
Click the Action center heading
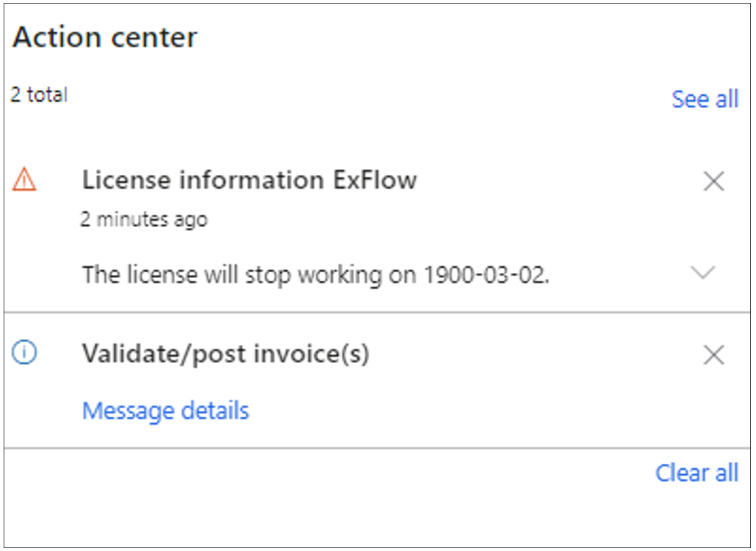coord(105,37)
